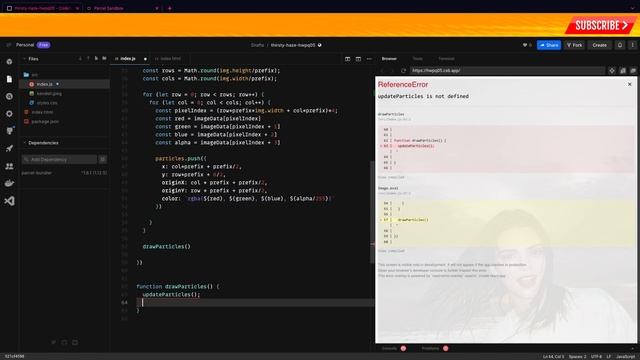Refresh the preview browser
The image size is (640, 360).
403,71
